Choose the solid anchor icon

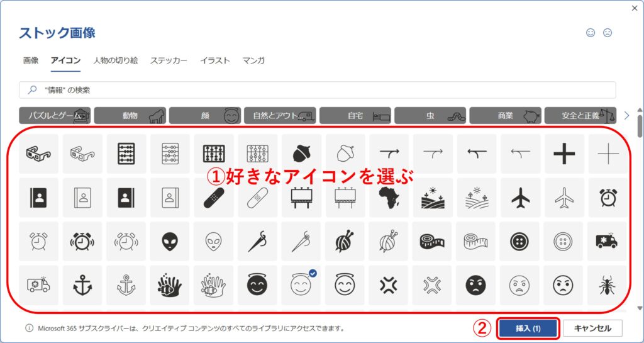[82, 285]
